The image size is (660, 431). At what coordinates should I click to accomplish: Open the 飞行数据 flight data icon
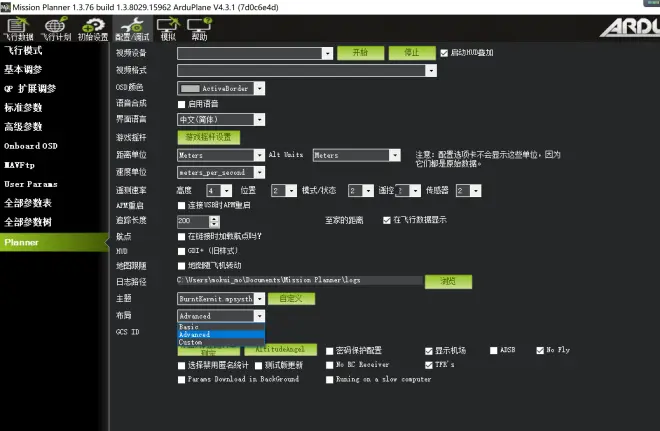[18, 29]
